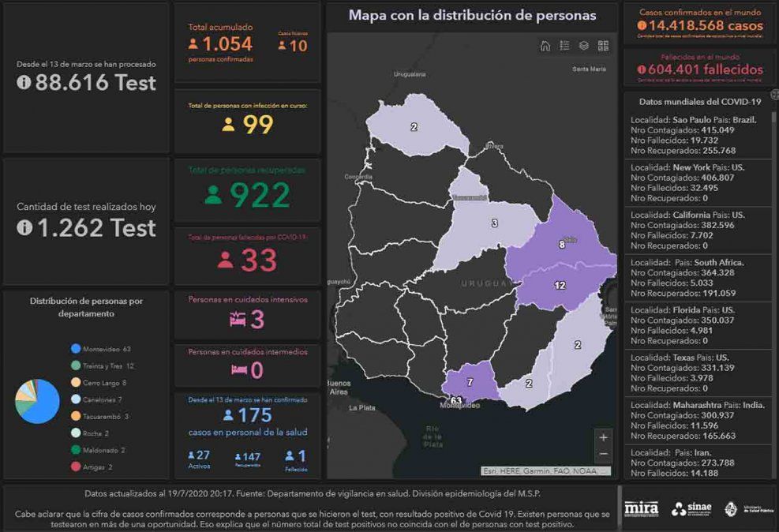Click the mira logo link
This screenshot has height=532, width=779.
(641, 508)
